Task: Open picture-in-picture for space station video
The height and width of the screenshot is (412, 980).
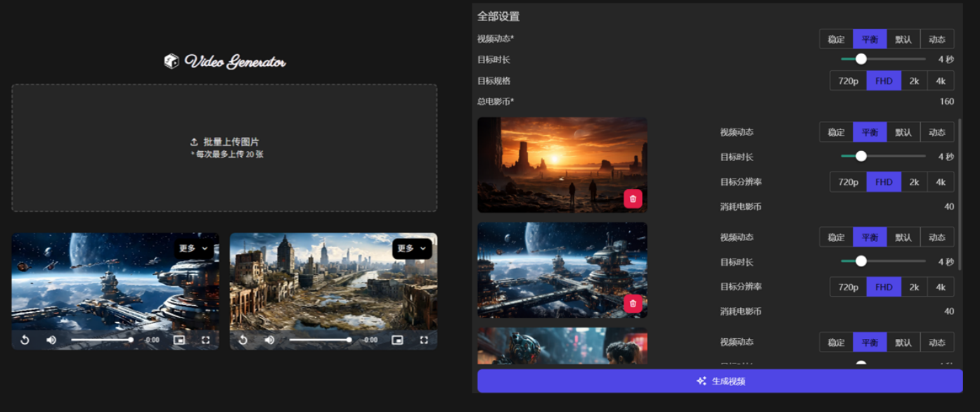Action: (179, 340)
